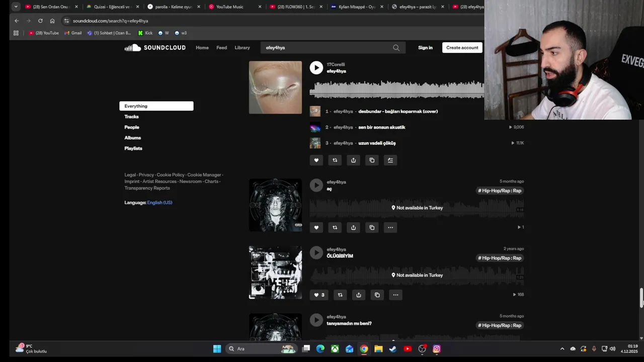Screen dimensions: 644x362
Task: Copy link of ÖLÜGİBİYİM
Action: tap(377, 295)
